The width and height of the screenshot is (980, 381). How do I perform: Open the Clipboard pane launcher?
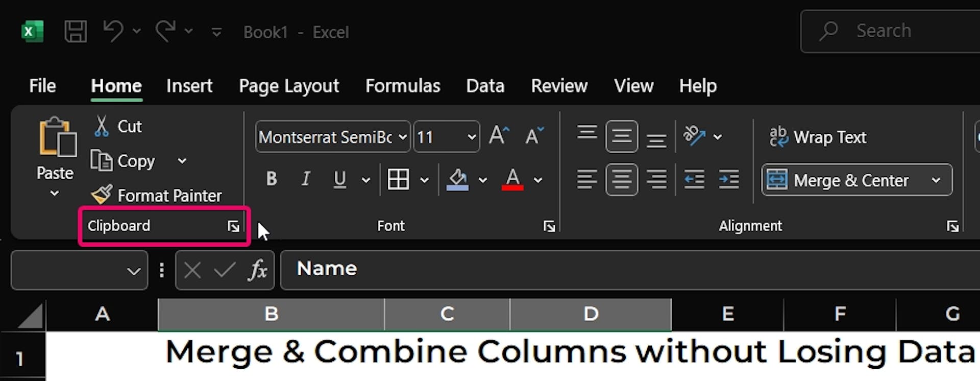click(233, 226)
